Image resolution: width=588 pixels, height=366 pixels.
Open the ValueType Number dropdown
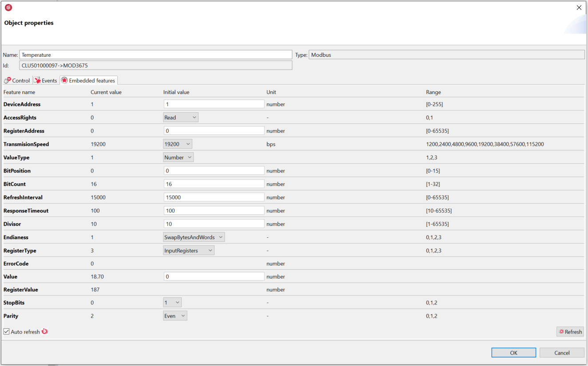pos(179,157)
